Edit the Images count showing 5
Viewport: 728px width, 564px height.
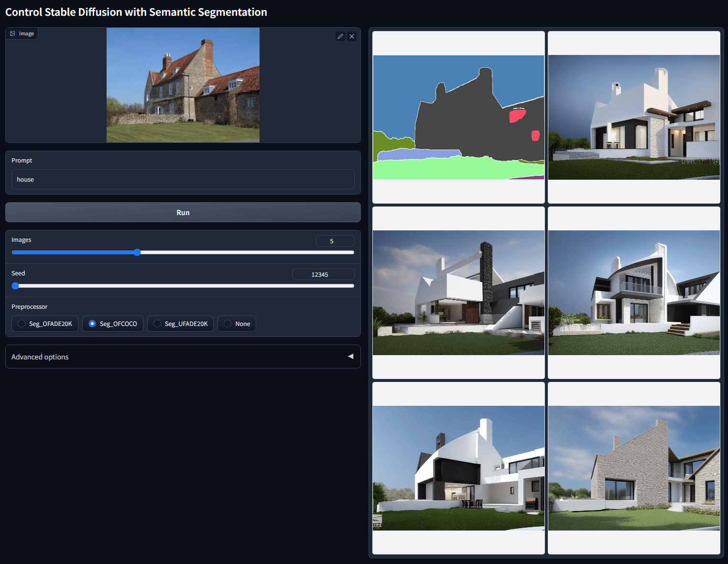[x=335, y=241]
